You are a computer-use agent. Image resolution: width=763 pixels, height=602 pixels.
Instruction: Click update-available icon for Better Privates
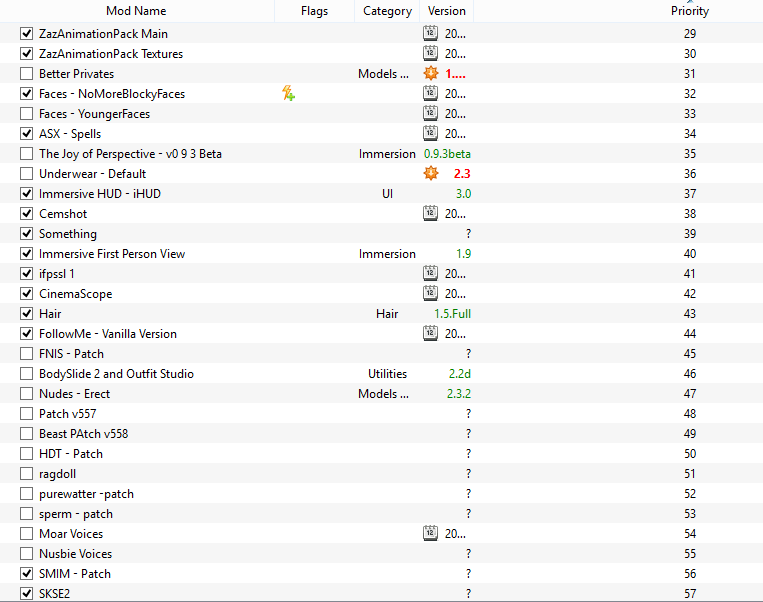point(431,73)
